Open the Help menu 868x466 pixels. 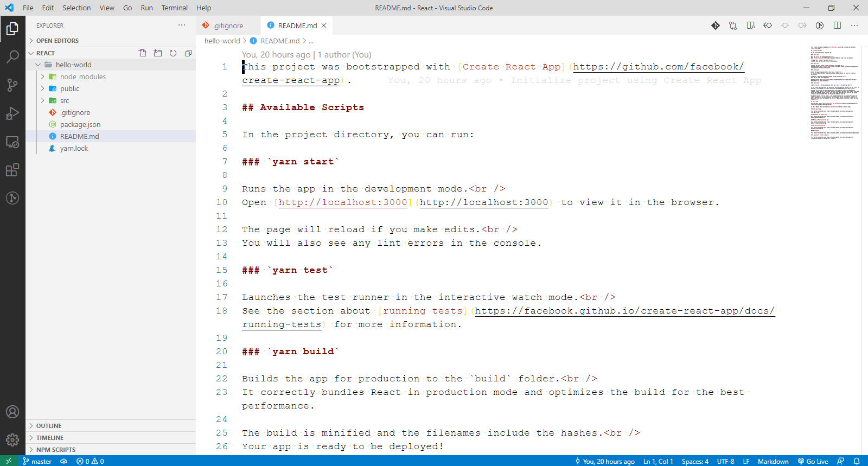[203, 8]
